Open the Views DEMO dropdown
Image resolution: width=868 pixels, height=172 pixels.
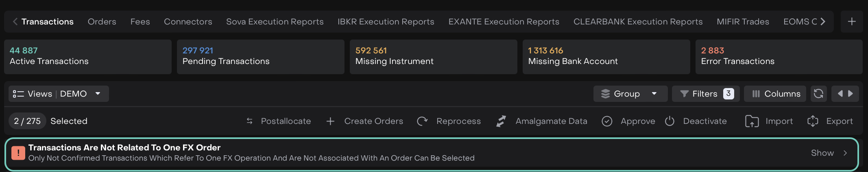(59, 94)
